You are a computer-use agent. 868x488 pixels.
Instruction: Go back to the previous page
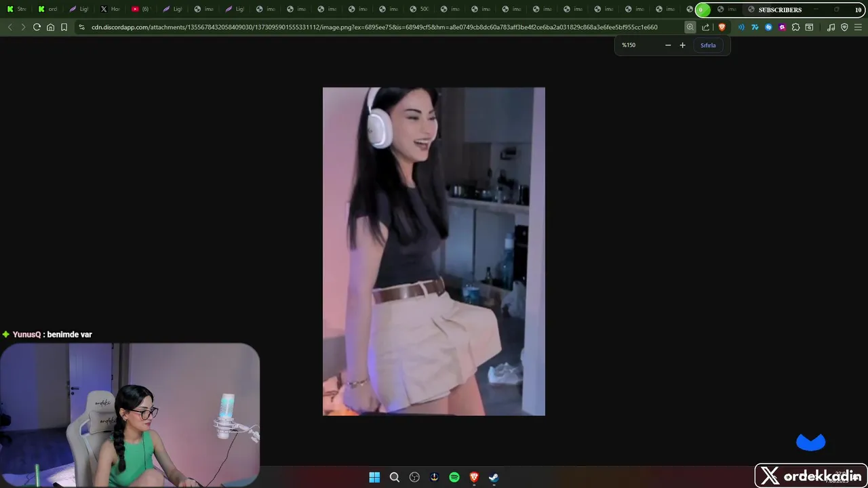pos(9,27)
